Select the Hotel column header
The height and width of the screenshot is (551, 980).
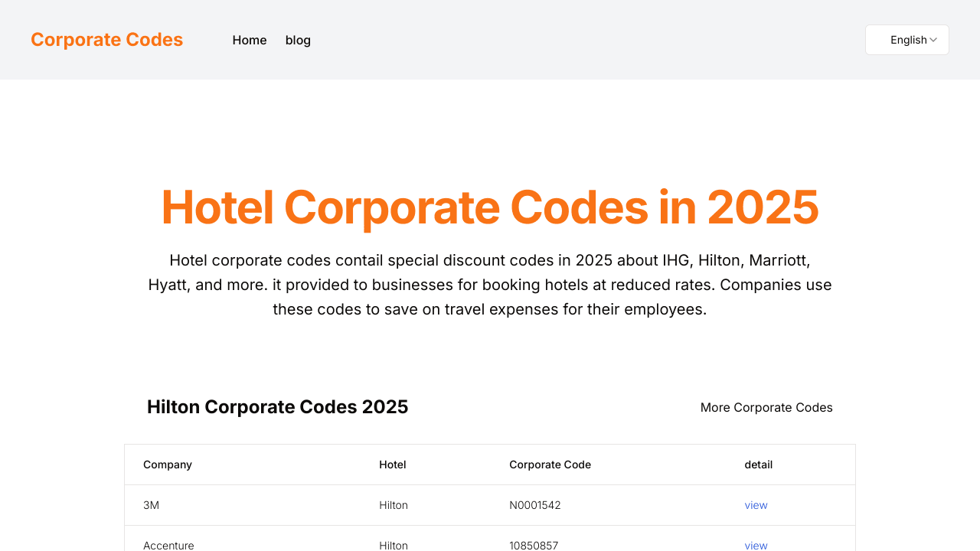coord(392,465)
